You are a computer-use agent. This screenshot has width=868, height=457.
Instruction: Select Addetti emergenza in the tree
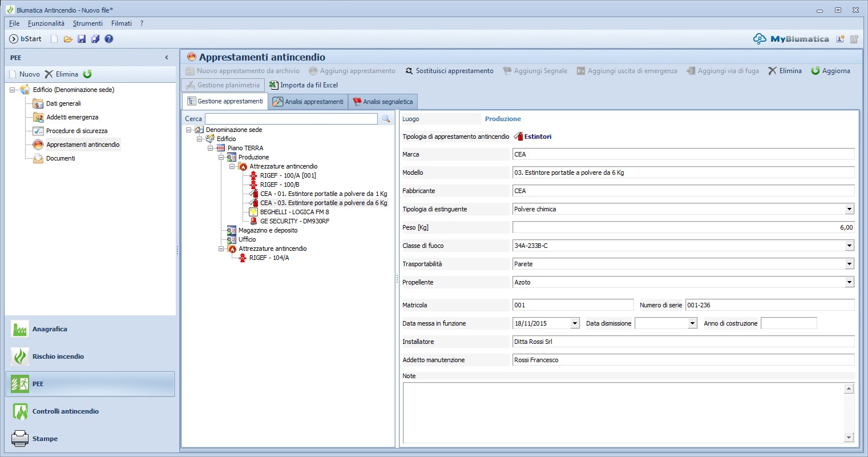coord(72,117)
